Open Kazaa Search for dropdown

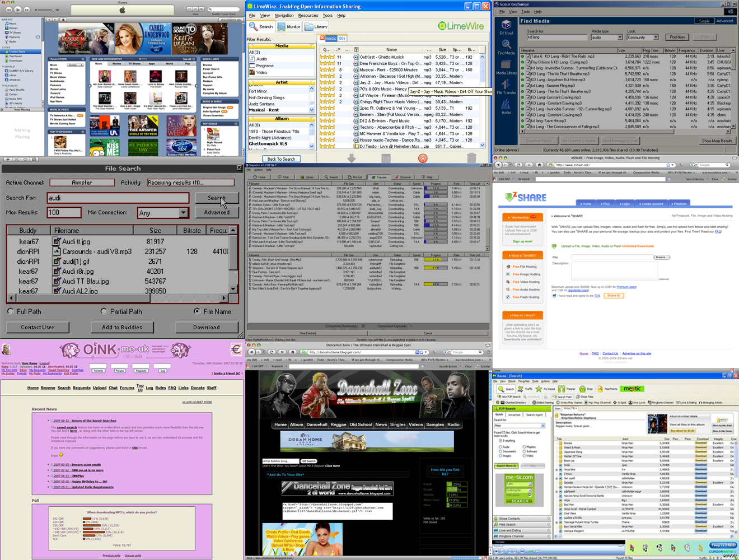tap(542, 426)
